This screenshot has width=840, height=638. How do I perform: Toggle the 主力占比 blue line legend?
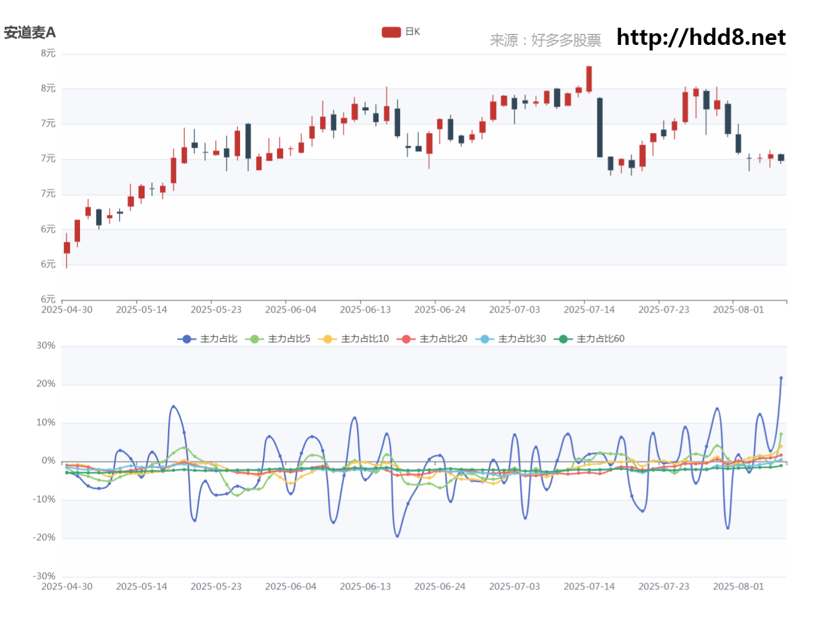pyautogui.click(x=207, y=339)
